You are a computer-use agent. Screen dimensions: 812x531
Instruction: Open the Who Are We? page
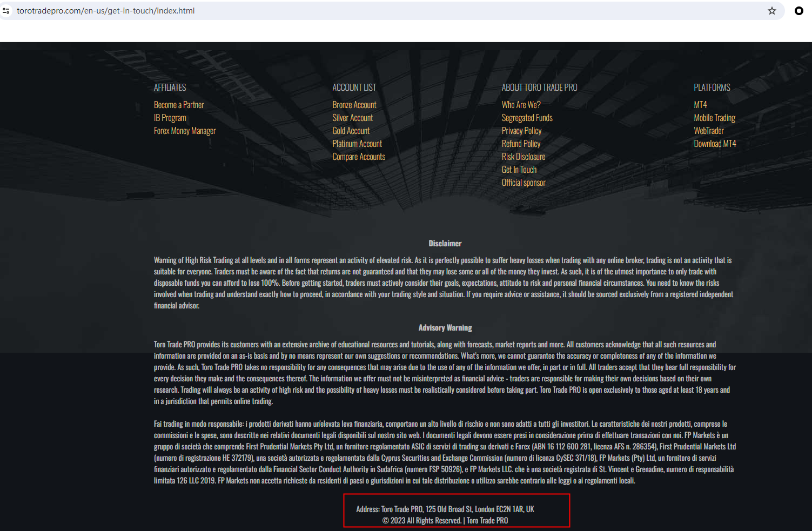tap(521, 105)
